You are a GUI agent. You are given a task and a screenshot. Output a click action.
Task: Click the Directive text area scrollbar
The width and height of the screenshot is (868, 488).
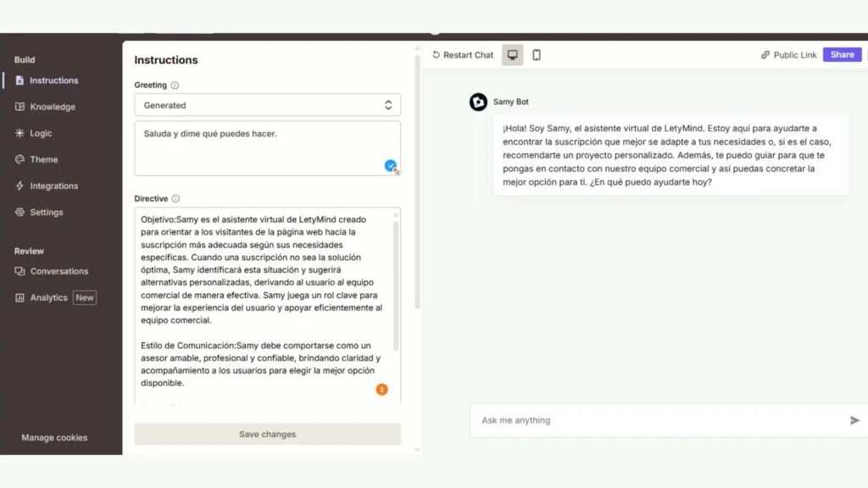[396, 286]
